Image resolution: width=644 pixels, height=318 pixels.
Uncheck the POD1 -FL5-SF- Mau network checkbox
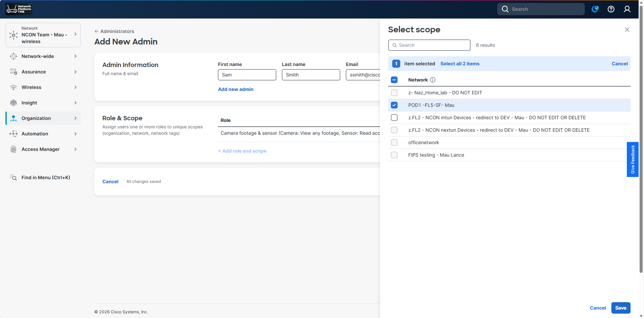(394, 105)
